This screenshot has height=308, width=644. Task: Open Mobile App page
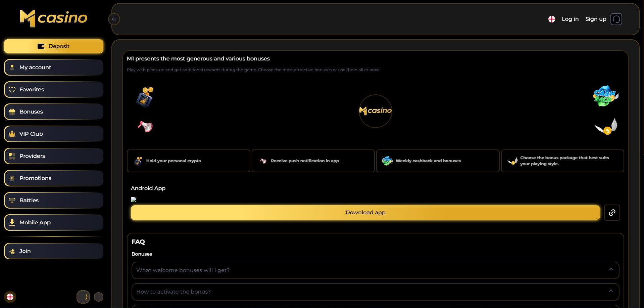pyautogui.click(x=54, y=223)
